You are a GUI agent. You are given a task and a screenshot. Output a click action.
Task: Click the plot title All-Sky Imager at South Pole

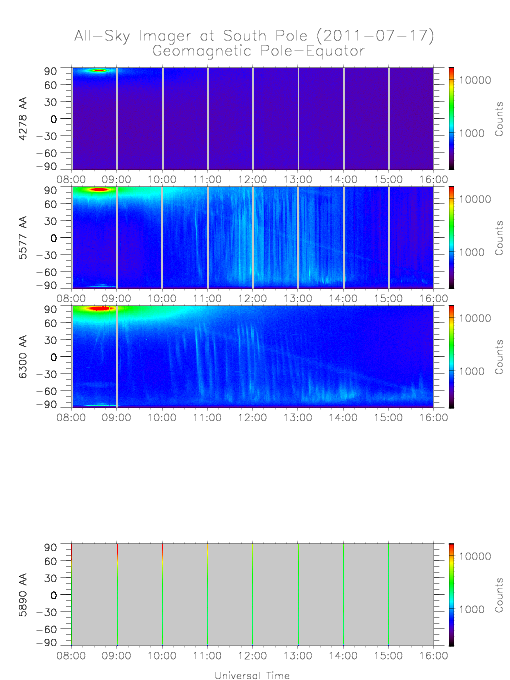click(x=254, y=36)
